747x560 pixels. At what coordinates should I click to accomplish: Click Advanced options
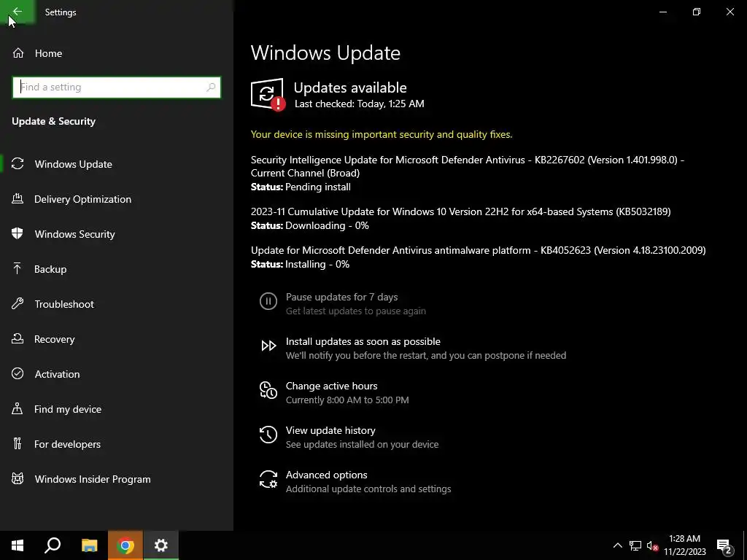point(326,475)
